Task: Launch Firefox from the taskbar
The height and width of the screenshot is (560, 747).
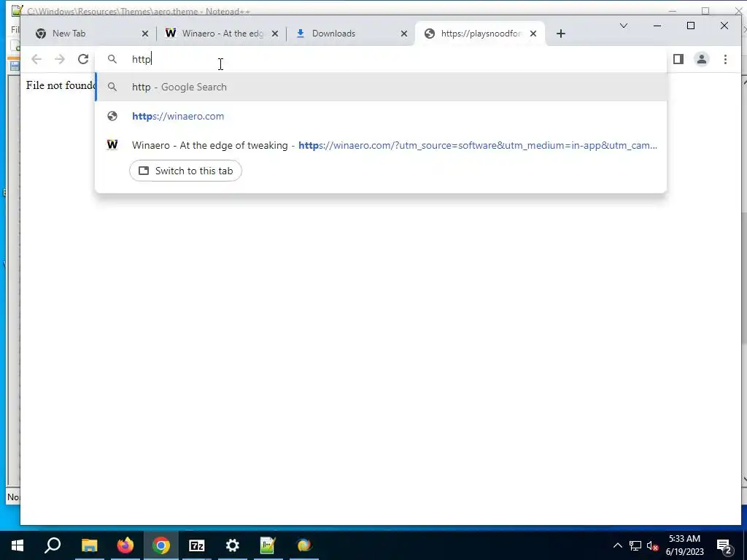Action: coord(125,545)
